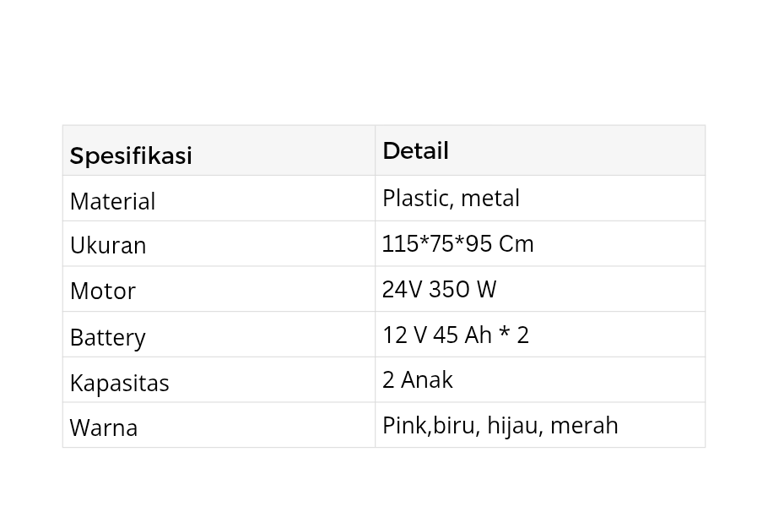Click the Pink,biru, hijau, merah cell
Viewport: 768px width, 512px height.
[x=540, y=425]
